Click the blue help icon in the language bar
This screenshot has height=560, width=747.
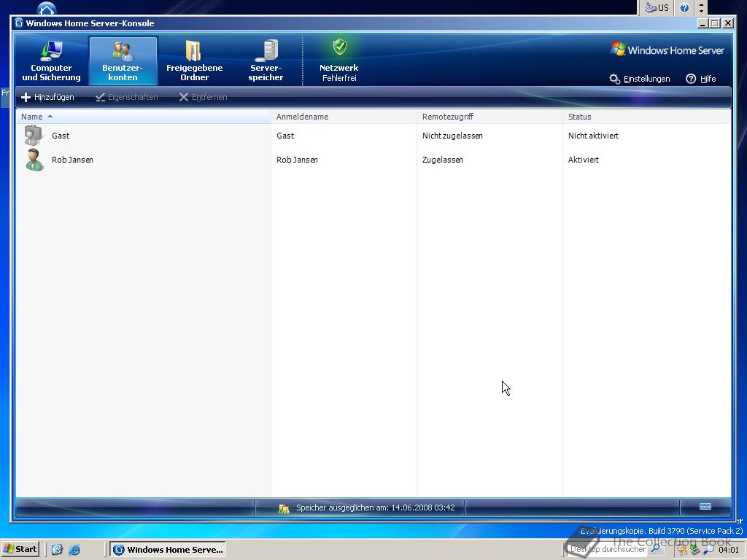click(x=684, y=7)
